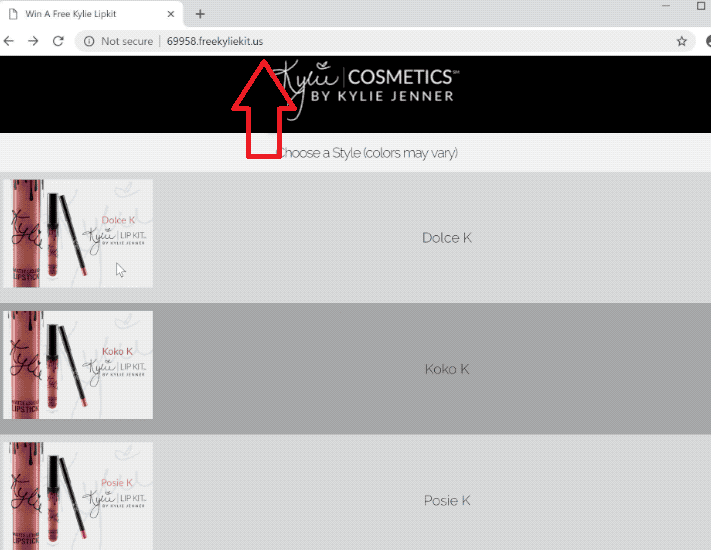The height and width of the screenshot is (550, 711).
Task: Go back to the previous page
Action: coord(9,41)
